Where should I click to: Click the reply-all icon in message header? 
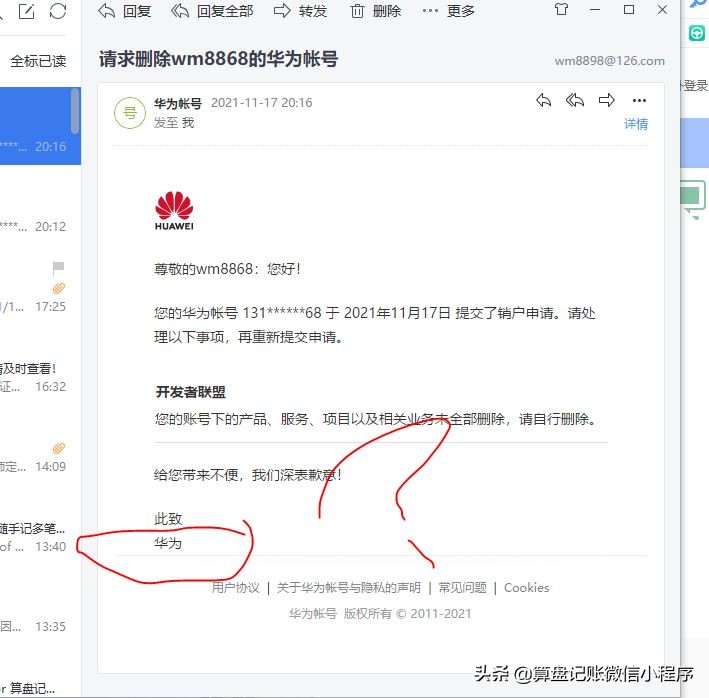tap(575, 100)
